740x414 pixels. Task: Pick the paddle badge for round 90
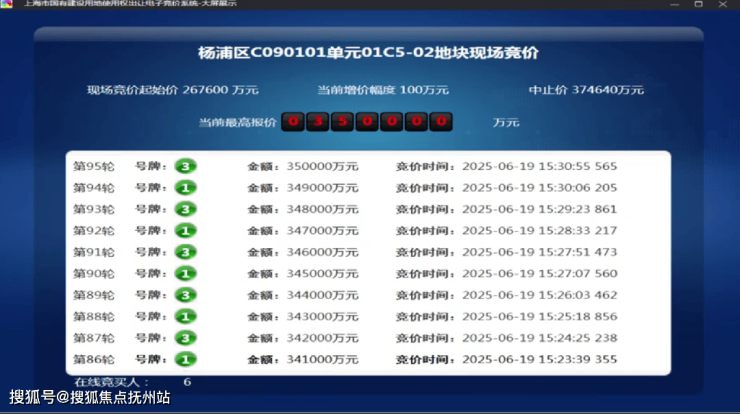185,273
